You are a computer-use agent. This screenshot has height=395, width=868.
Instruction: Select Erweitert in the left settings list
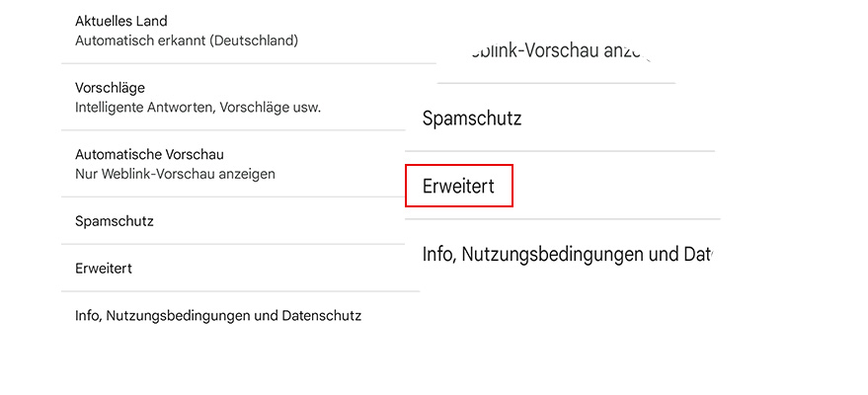pyautogui.click(x=104, y=269)
